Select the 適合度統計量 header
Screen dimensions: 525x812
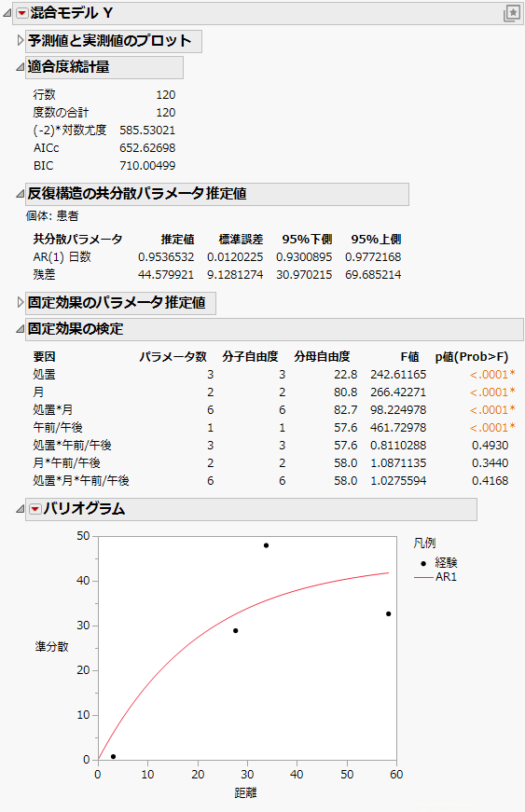(104, 67)
